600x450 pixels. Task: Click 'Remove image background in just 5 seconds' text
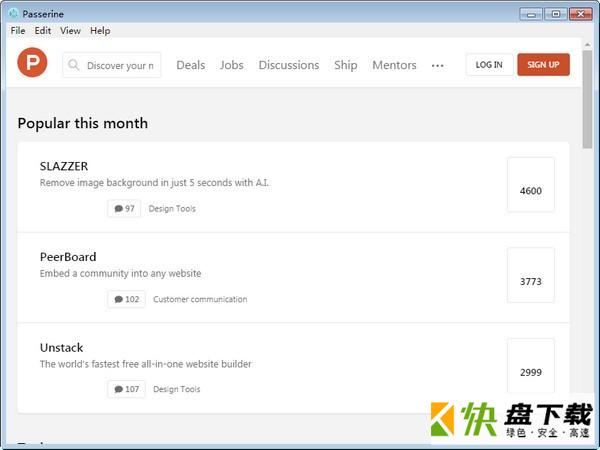(x=154, y=183)
